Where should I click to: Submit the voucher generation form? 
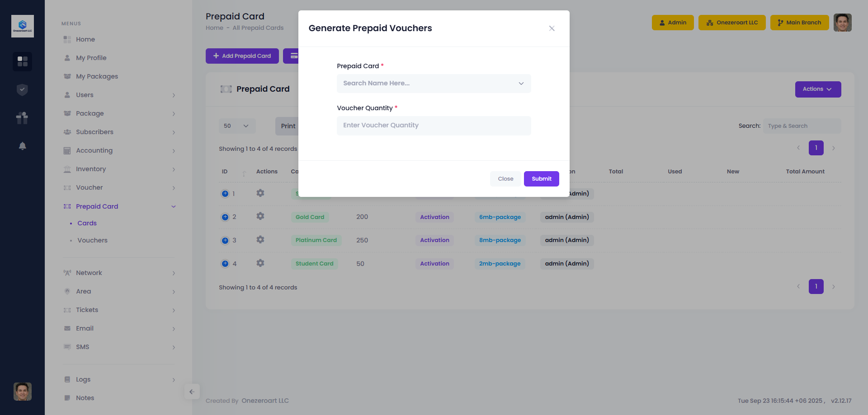click(x=541, y=179)
